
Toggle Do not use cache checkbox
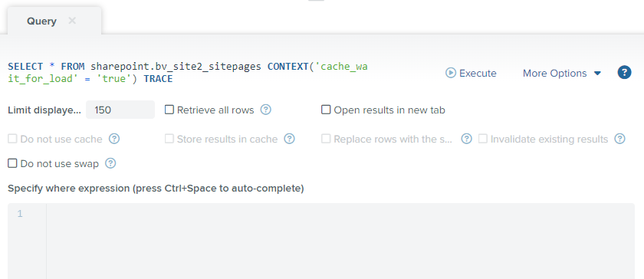(x=12, y=139)
